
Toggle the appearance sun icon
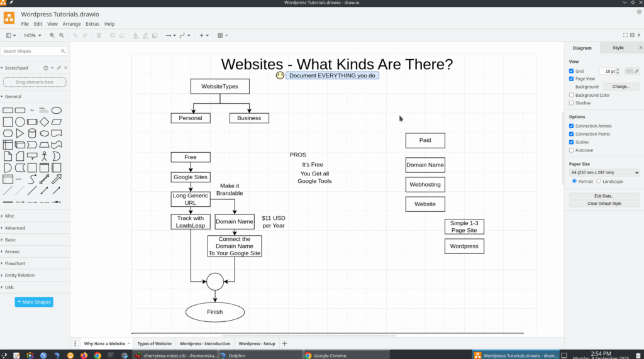pos(639,12)
